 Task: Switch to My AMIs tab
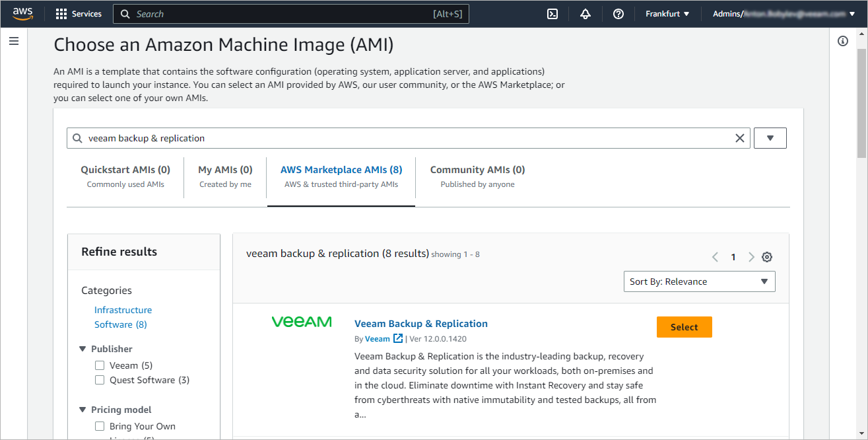pos(225,176)
